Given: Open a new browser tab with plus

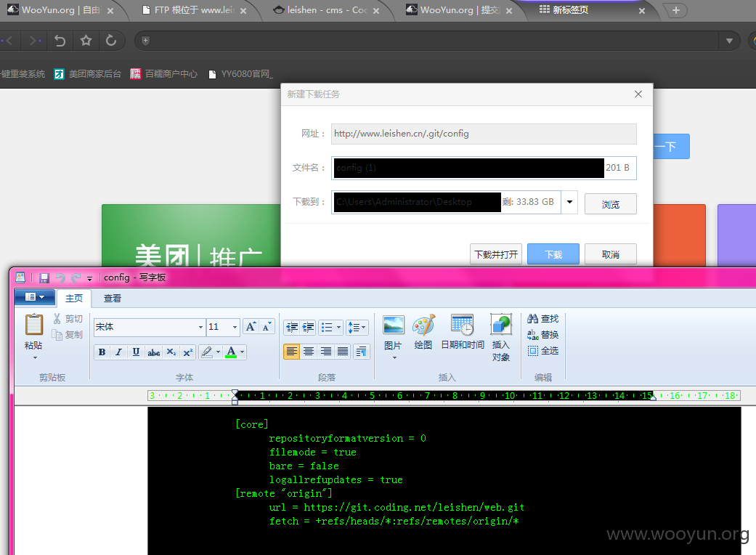Looking at the screenshot, I should pos(676,10).
